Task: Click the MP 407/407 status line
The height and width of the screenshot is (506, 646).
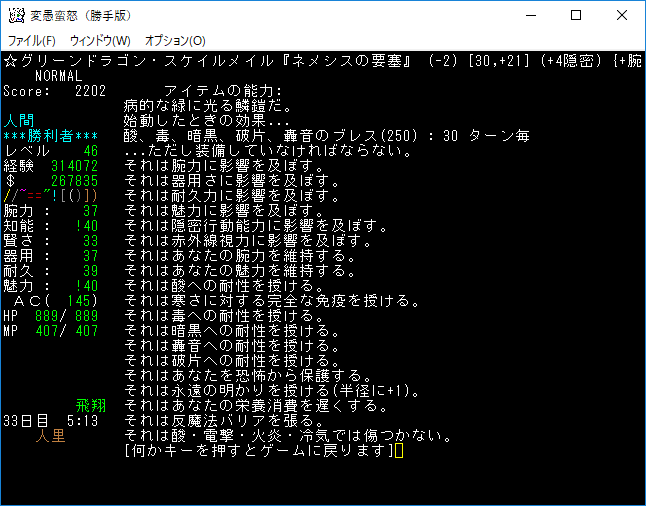Action: pos(50,330)
